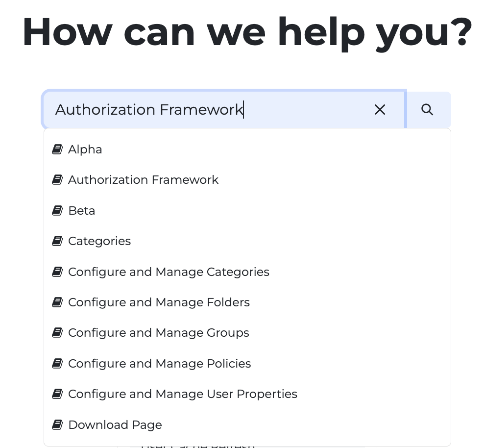Click book icon beside Download Page
Viewport: 485px width, 448px height.
click(57, 425)
